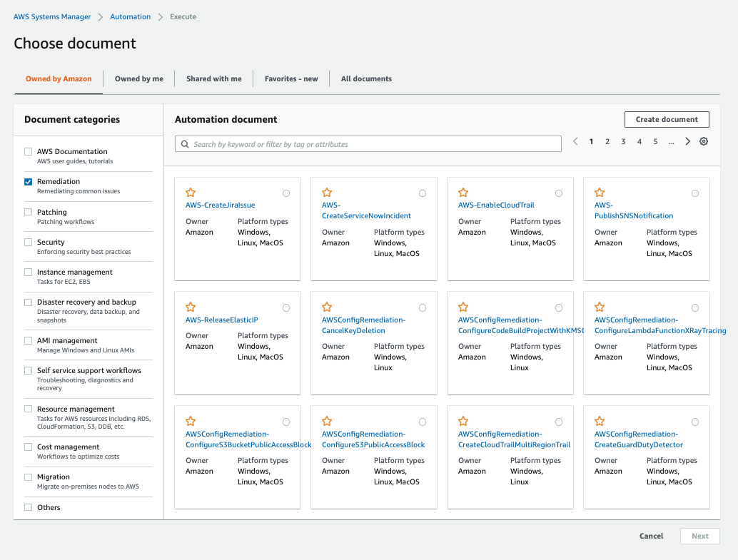Check the AWS Documentation category

point(29,151)
